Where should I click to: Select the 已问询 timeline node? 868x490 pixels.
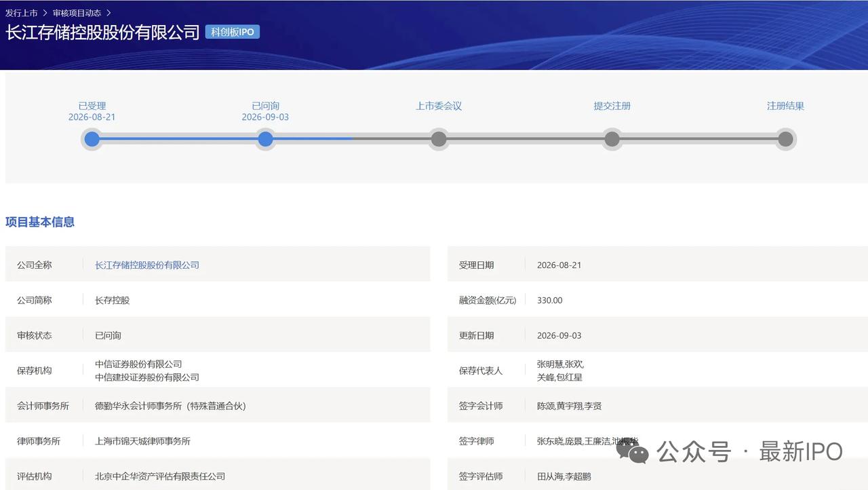point(266,139)
